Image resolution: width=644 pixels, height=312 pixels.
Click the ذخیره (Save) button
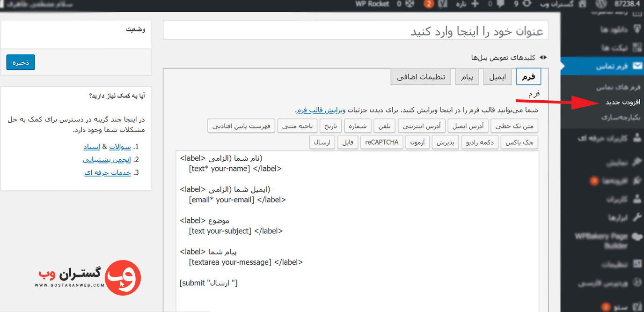point(21,62)
